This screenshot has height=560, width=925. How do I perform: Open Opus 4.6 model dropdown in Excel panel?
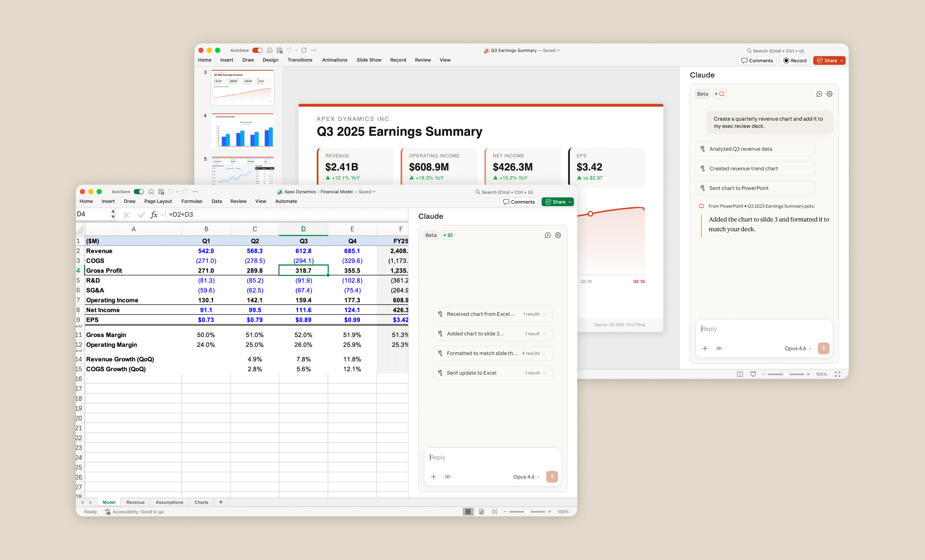[526, 477]
